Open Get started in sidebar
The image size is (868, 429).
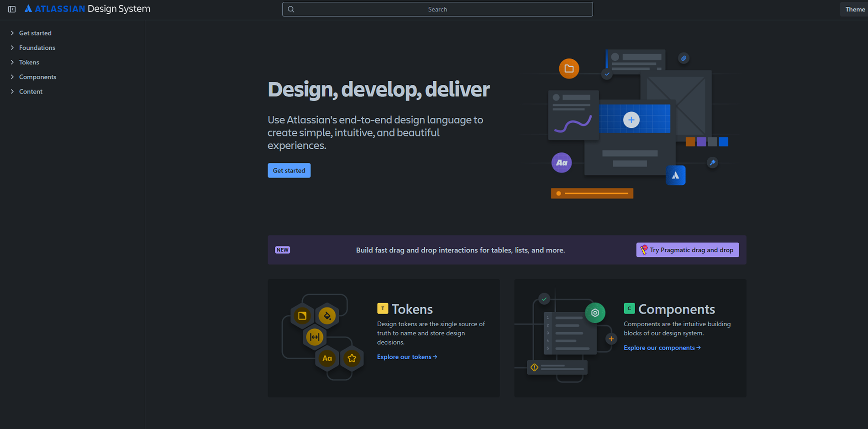coord(35,33)
